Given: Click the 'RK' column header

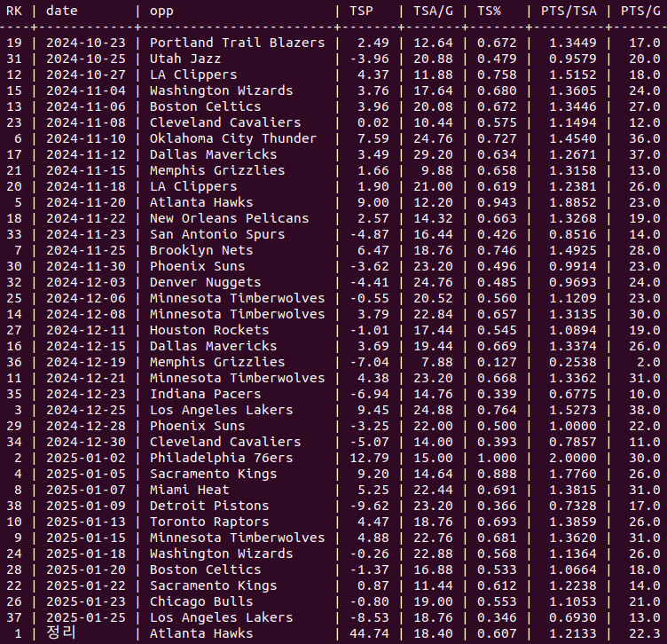Looking at the screenshot, I should point(14,11).
